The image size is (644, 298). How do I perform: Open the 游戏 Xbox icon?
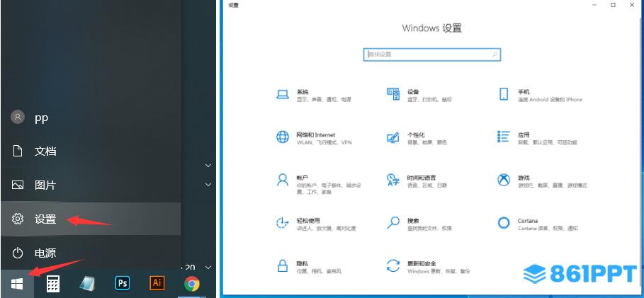pyautogui.click(x=504, y=180)
